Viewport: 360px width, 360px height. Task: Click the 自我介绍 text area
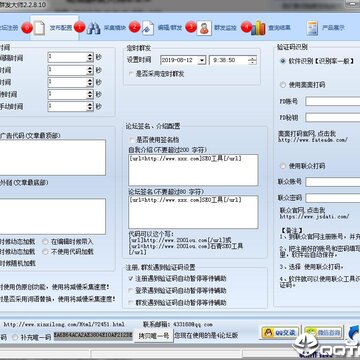(x=193, y=170)
